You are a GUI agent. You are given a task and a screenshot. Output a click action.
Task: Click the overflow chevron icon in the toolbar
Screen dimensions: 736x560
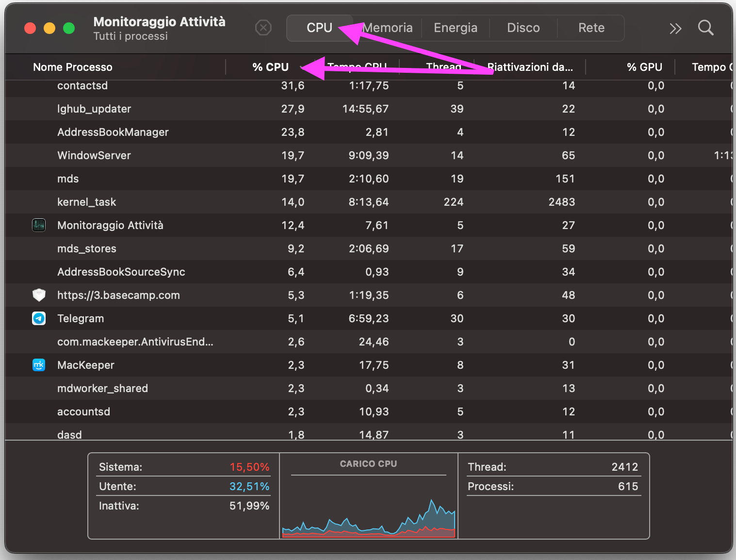[x=675, y=28]
